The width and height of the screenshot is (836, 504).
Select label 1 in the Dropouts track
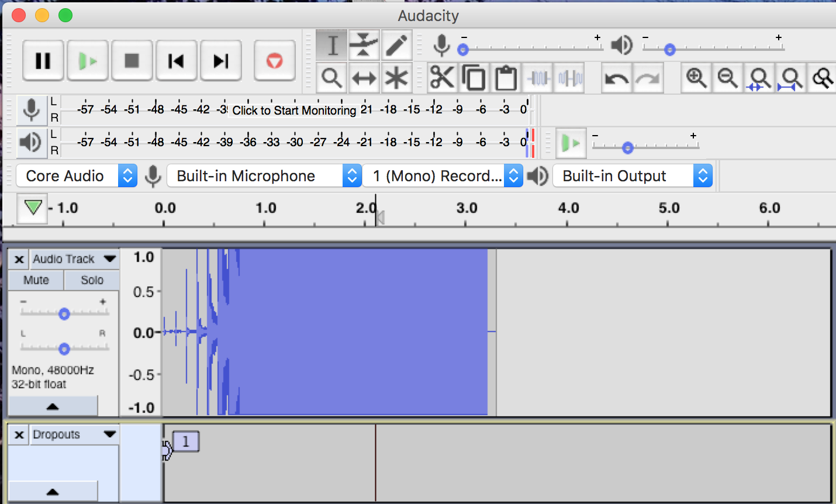[185, 441]
